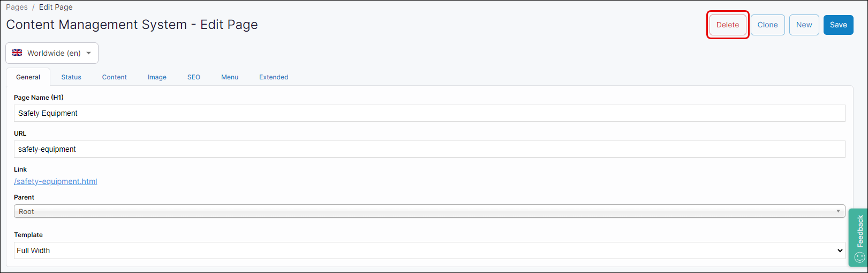Screen dimensions: 868x273
Task: Expand the Parent dropdown showing Root
Action: [x=429, y=211]
